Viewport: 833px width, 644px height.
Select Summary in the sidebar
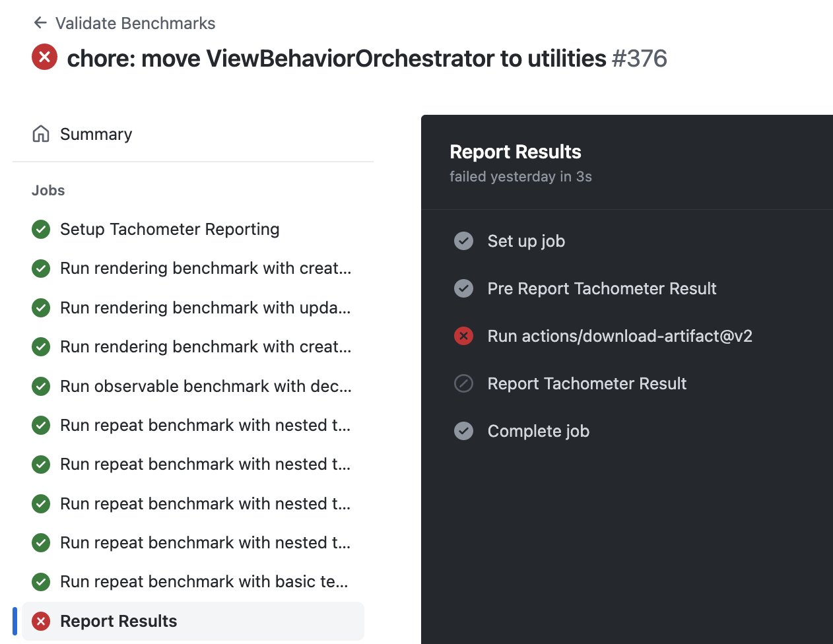[96, 133]
